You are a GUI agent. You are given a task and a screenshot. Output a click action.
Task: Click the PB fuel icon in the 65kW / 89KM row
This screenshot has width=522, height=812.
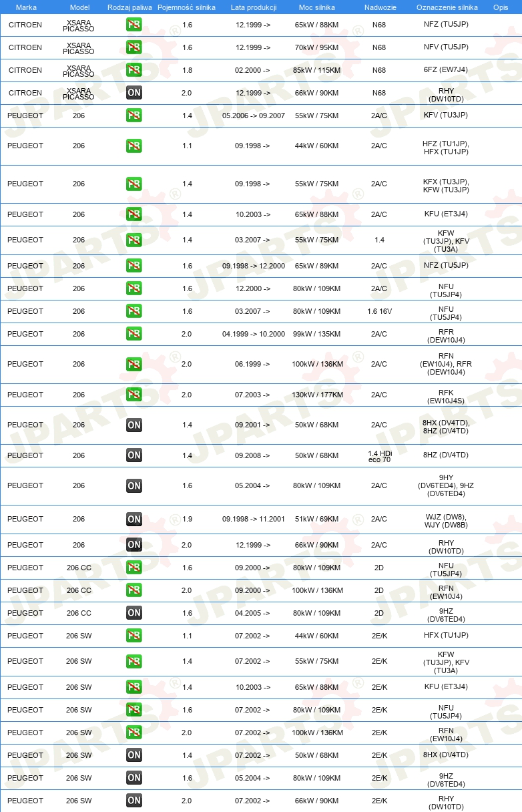(x=134, y=266)
